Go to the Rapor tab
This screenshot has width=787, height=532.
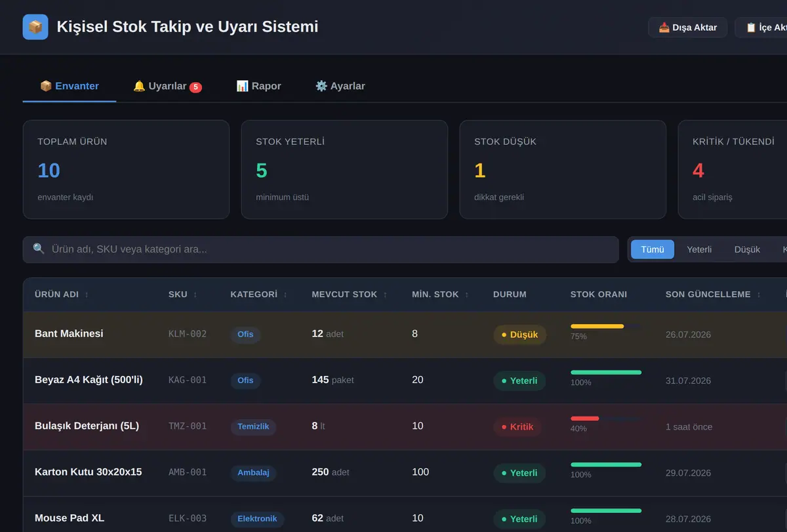258,86
